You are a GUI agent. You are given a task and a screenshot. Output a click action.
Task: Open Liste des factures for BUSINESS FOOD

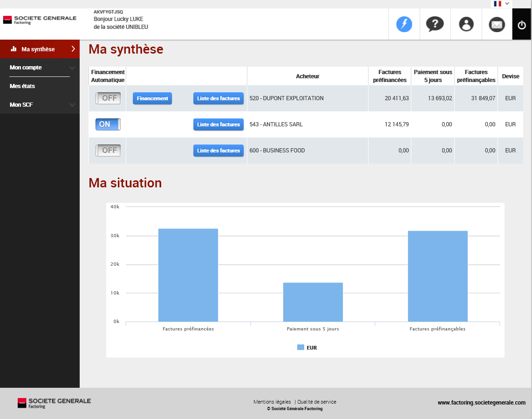(218, 151)
